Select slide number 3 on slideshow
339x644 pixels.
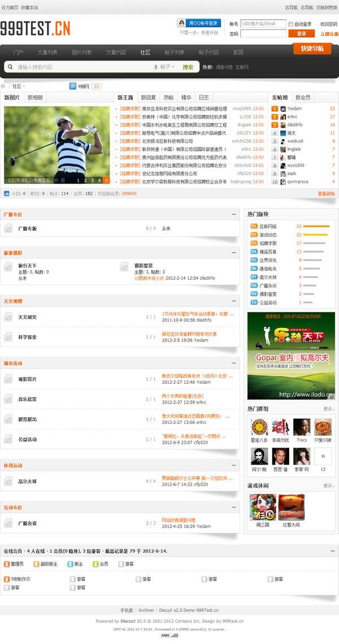click(92, 180)
